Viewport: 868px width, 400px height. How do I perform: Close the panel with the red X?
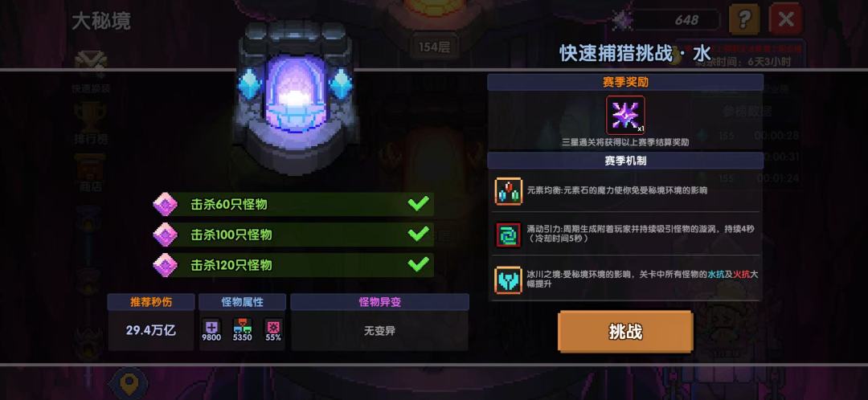tap(785, 20)
